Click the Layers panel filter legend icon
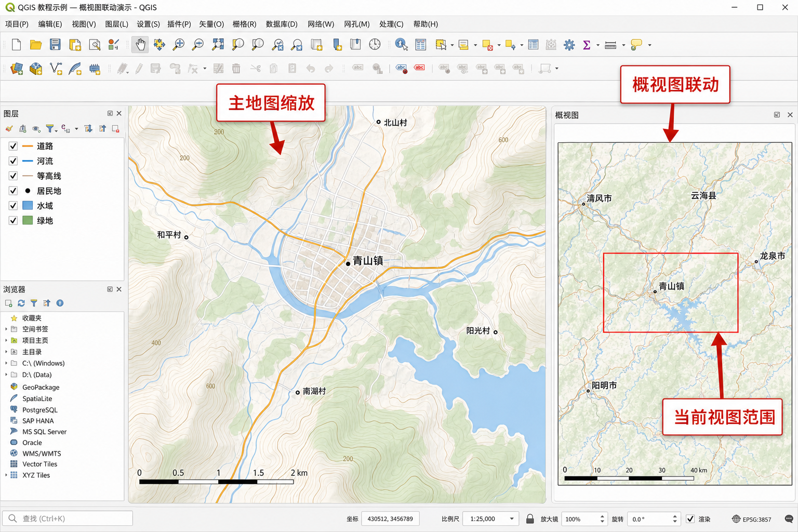The height and width of the screenshot is (532, 798). point(50,128)
